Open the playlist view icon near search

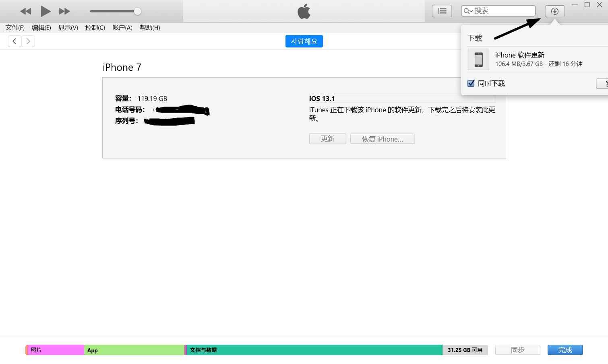point(442,11)
